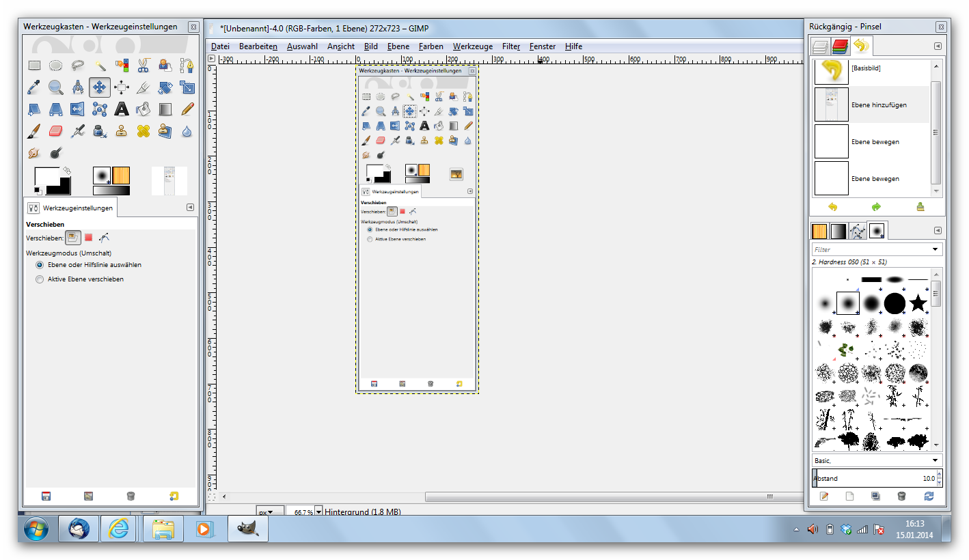Select the Select by Color tool in left toolbox
The image size is (969, 560).
[x=122, y=66]
